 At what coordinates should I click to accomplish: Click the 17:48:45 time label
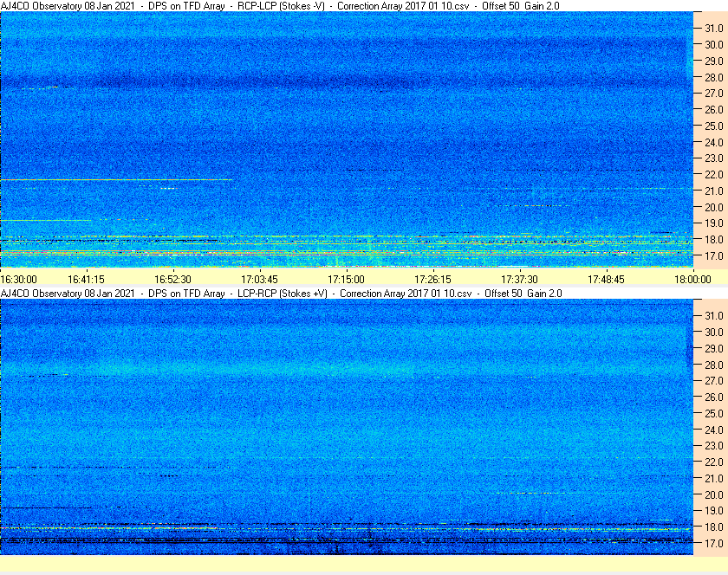pos(606,280)
